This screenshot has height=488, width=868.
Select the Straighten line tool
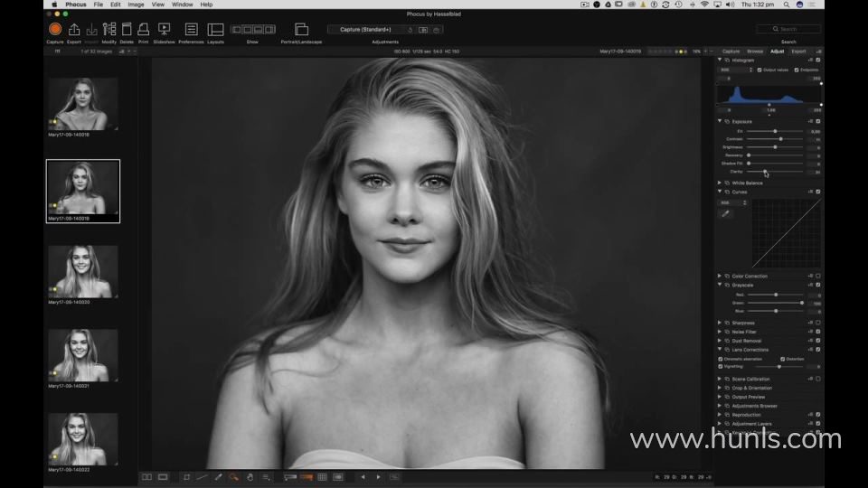pyautogui.click(x=202, y=477)
